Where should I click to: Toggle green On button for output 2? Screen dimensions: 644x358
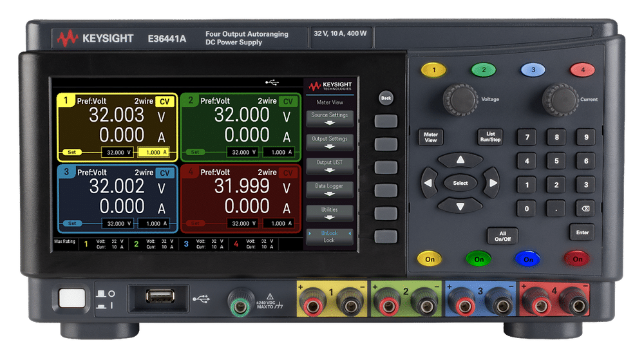click(x=479, y=259)
